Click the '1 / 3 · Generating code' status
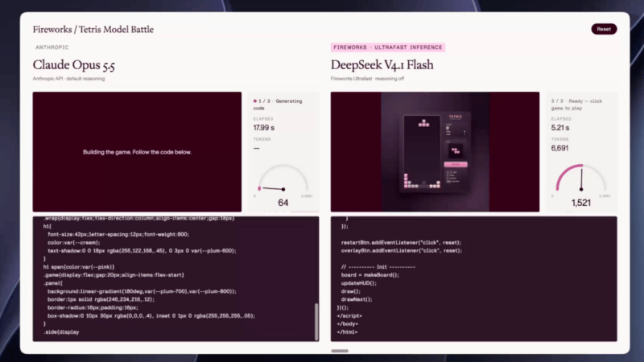The width and height of the screenshot is (644, 362). (278, 105)
